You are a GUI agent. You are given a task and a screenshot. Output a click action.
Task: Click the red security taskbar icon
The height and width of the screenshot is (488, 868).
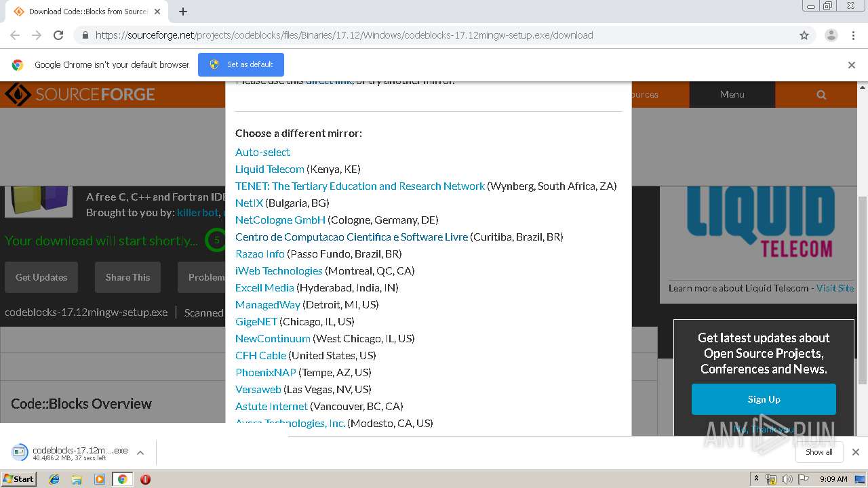(x=145, y=479)
